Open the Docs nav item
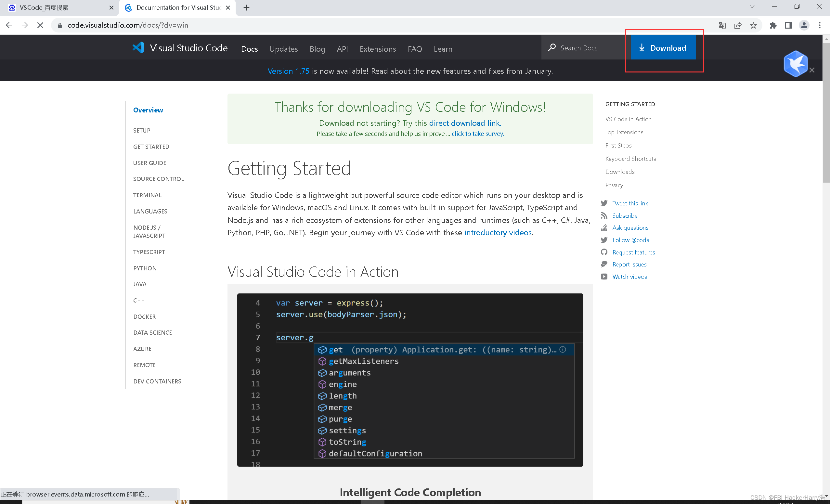 tap(249, 49)
